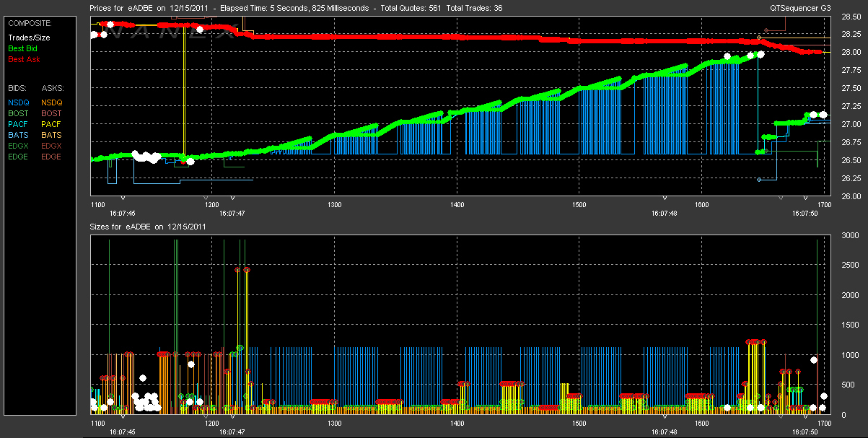Image resolution: width=868 pixels, height=438 pixels.
Task: Select the 'COMPOSITE:' legend heading
Action: point(30,23)
